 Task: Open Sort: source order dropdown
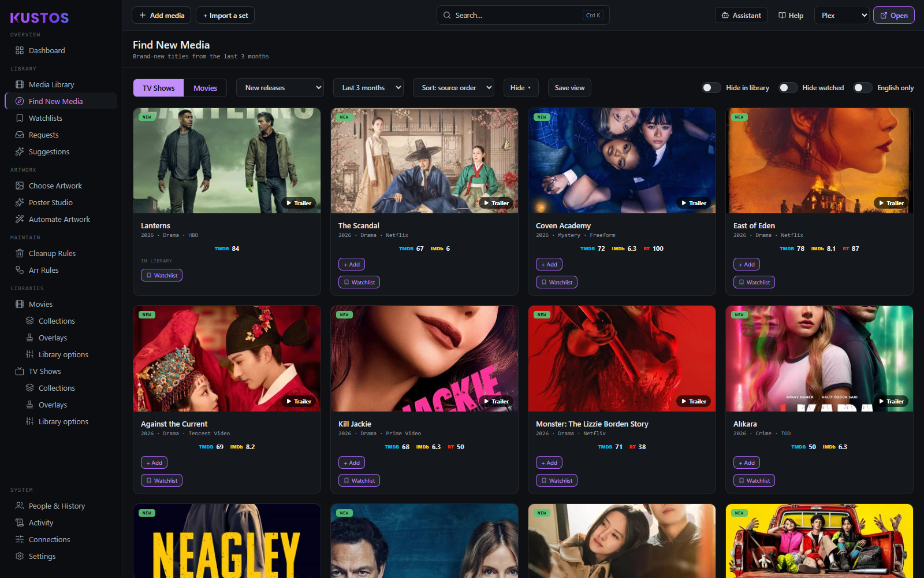(453, 87)
